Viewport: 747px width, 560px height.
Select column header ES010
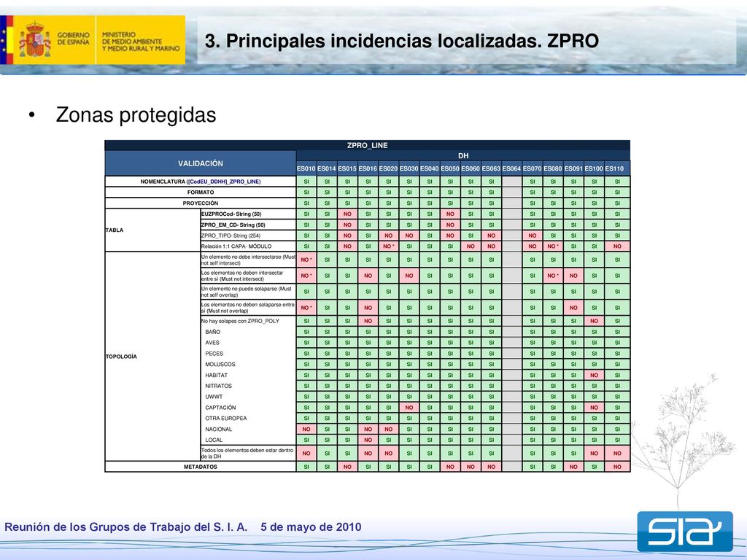[x=306, y=168]
